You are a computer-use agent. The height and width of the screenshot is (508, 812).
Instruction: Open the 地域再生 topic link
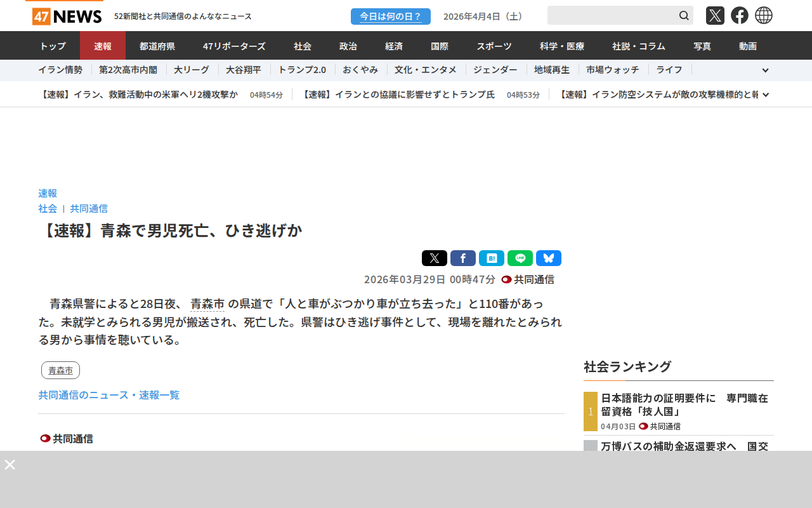tap(552, 70)
